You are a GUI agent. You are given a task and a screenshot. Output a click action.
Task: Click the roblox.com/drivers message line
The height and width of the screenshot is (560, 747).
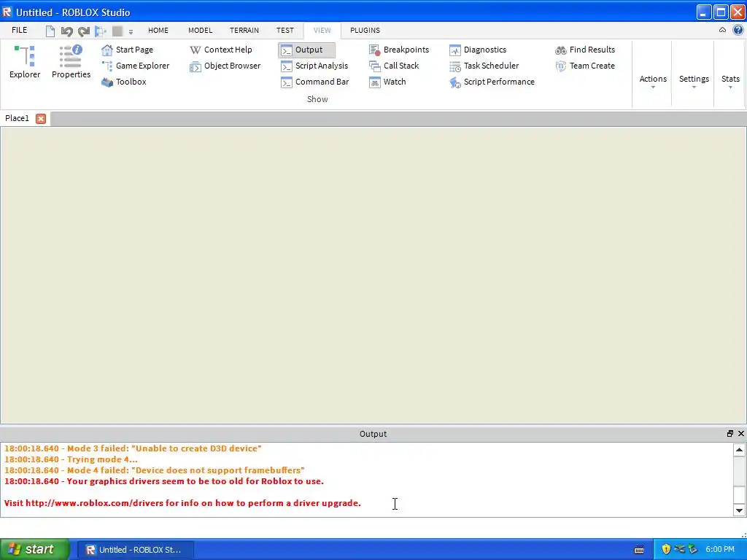(x=182, y=503)
